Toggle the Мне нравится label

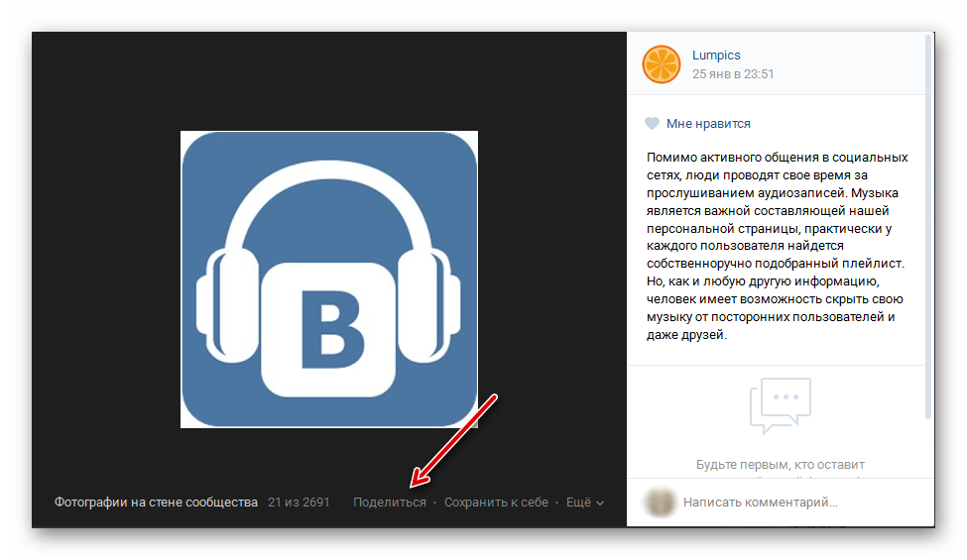pyautogui.click(x=708, y=123)
